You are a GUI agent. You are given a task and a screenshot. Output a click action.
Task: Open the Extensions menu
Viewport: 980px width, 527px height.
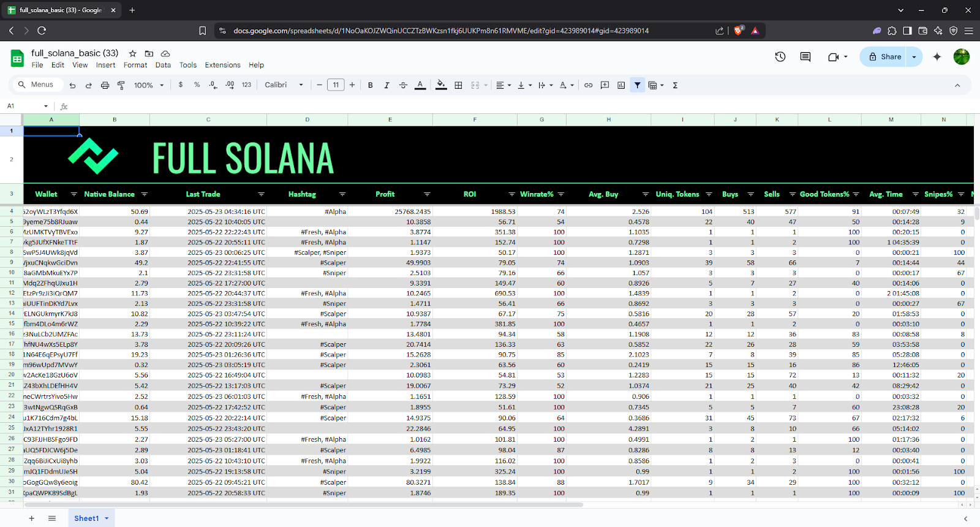[222, 65]
